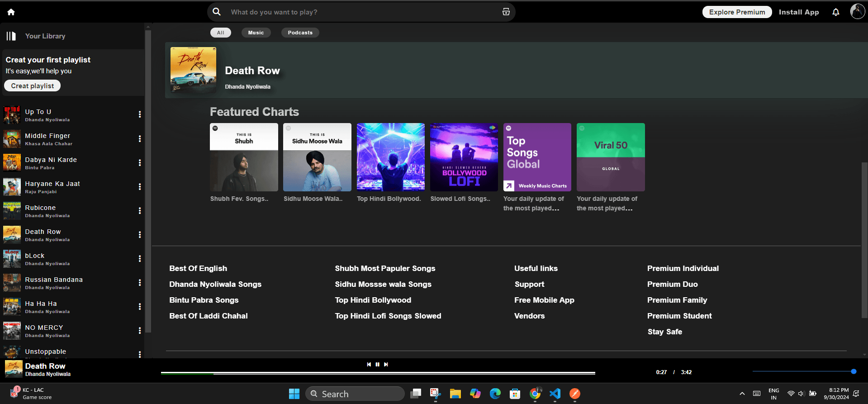Open more options for Middle Finger

click(x=140, y=138)
